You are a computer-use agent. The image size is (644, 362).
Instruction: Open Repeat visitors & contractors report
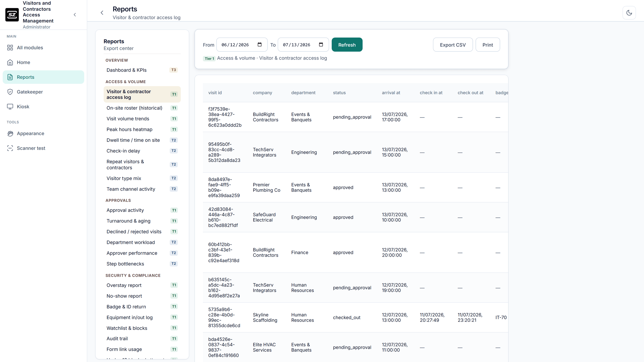coord(142,165)
